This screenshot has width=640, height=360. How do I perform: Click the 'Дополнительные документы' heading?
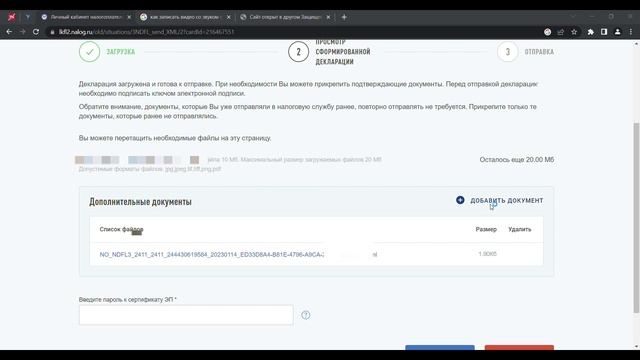click(140, 202)
